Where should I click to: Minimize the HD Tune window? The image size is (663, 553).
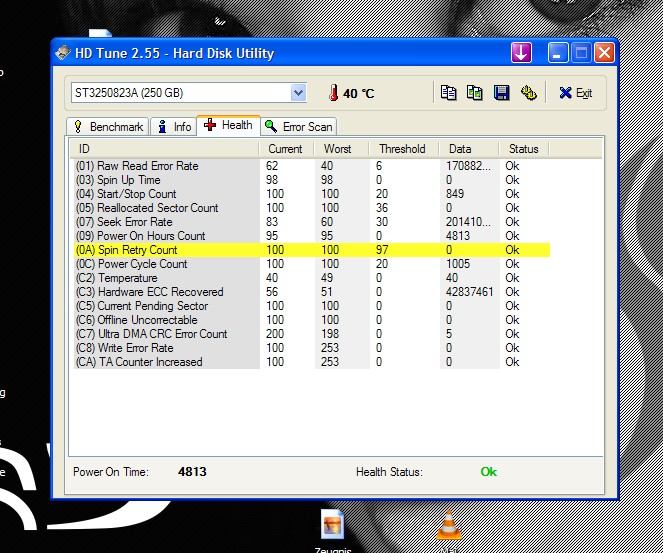pos(558,53)
